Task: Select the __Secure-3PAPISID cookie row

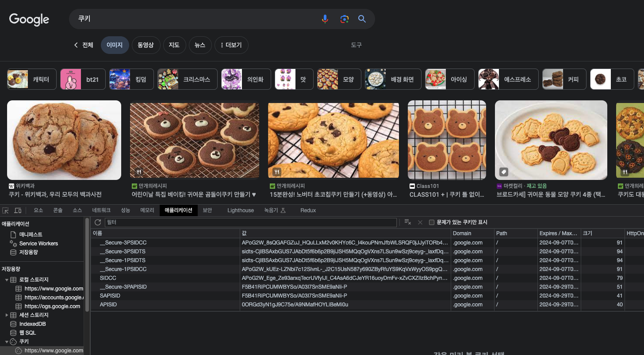Action: pos(367,287)
